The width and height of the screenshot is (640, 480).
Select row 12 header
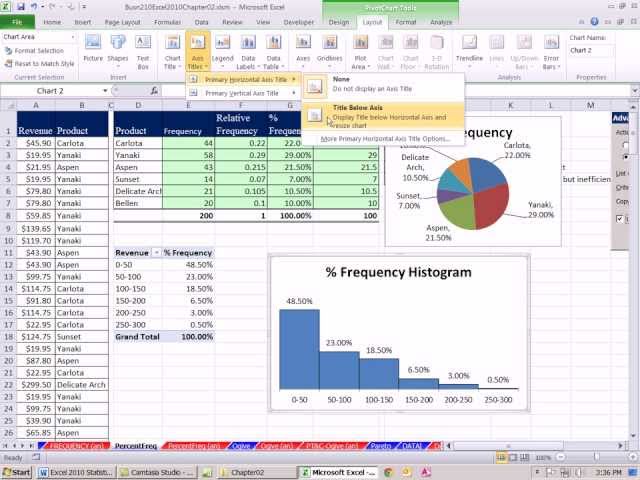8,265
